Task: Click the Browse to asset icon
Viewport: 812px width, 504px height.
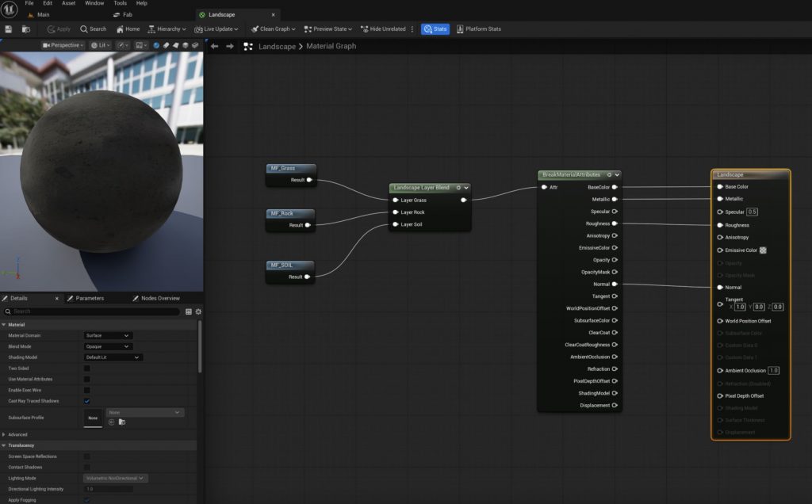Action: pos(25,29)
